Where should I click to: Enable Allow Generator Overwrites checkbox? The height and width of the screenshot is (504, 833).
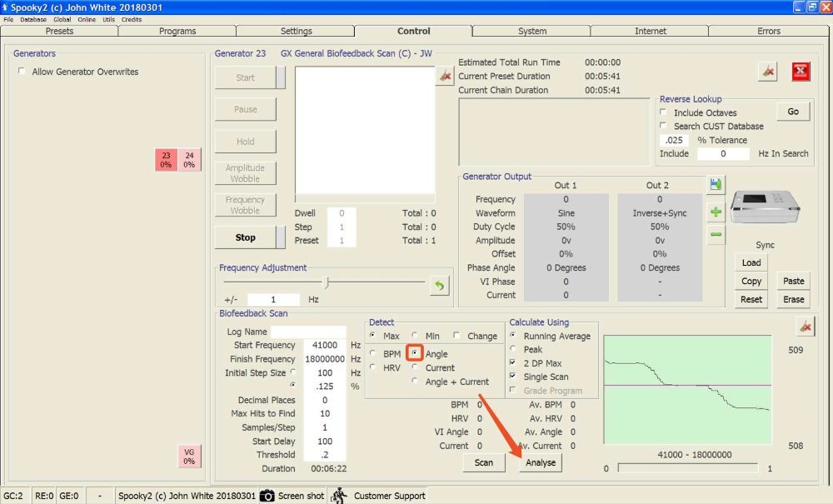tap(22, 71)
